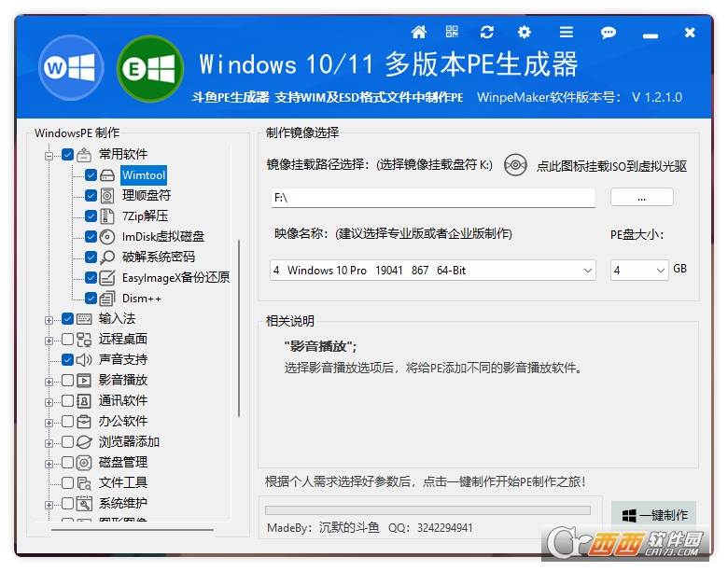Expand the 通讯软件 tree node
This screenshot has height=571, width=728.
(x=49, y=402)
